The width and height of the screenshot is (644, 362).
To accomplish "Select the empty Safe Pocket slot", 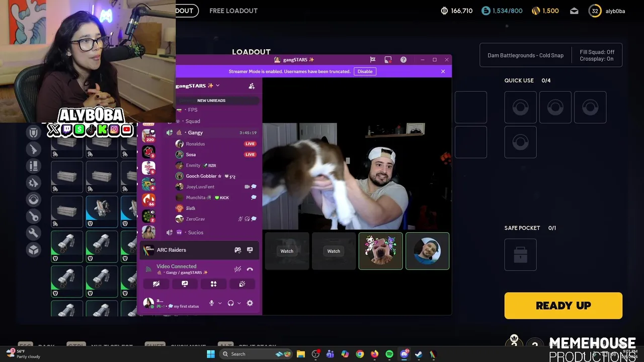I will point(521,255).
